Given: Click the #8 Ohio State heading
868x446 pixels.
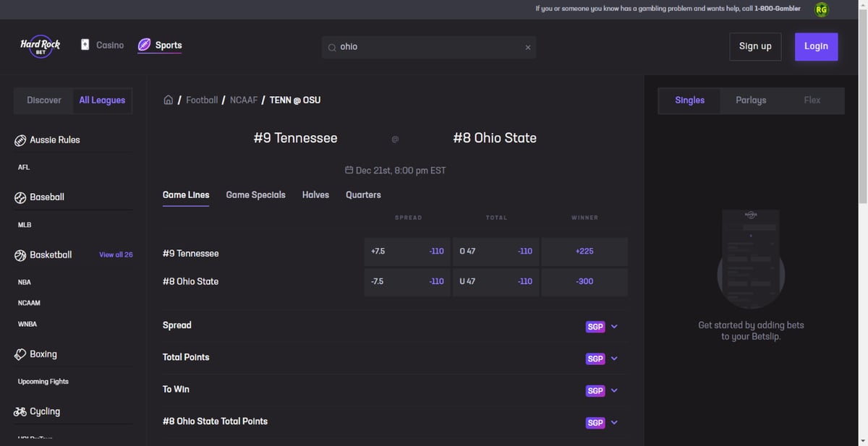Looking at the screenshot, I should [x=495, y=138].
